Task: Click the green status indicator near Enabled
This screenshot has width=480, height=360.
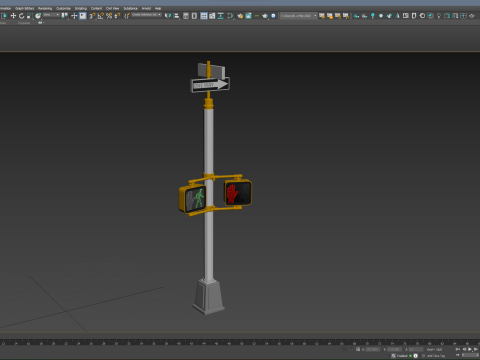Action: [411, 356]
